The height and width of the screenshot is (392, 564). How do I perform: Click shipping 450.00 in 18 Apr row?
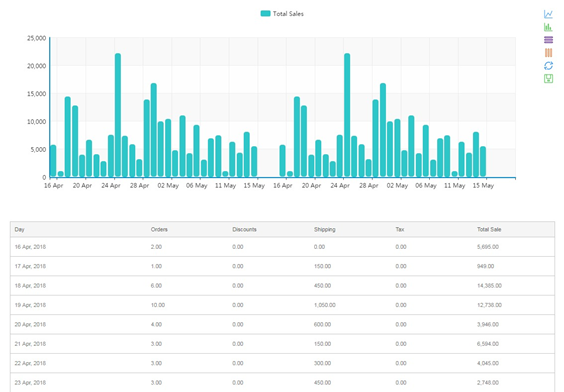tap(322, 286)
